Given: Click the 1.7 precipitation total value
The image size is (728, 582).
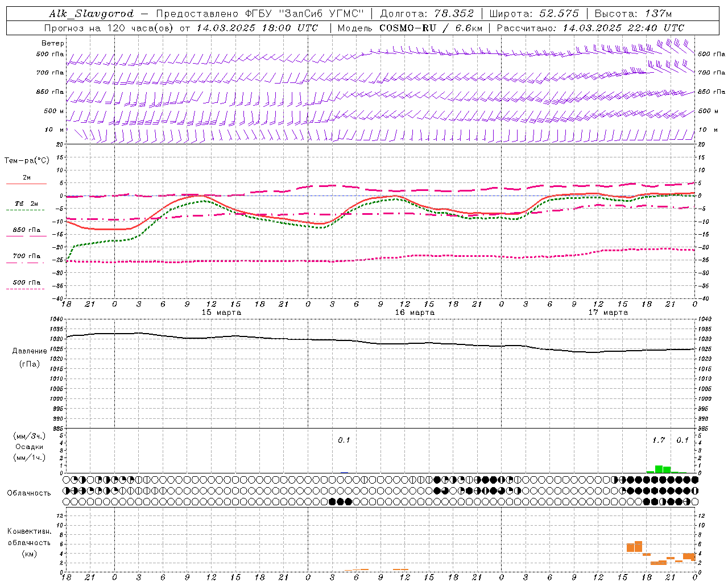Looking at the screenshot, I should coord(659,440).
